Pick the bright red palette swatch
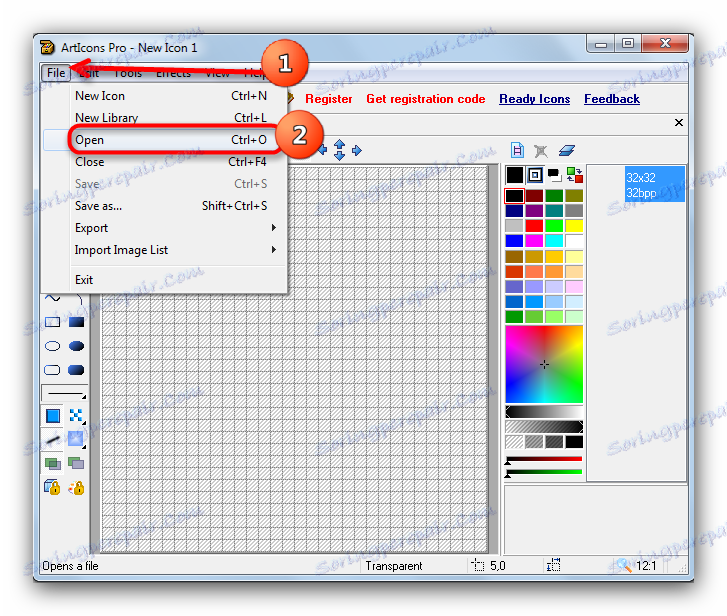727x616 pixels. click(x=534, y=226)
